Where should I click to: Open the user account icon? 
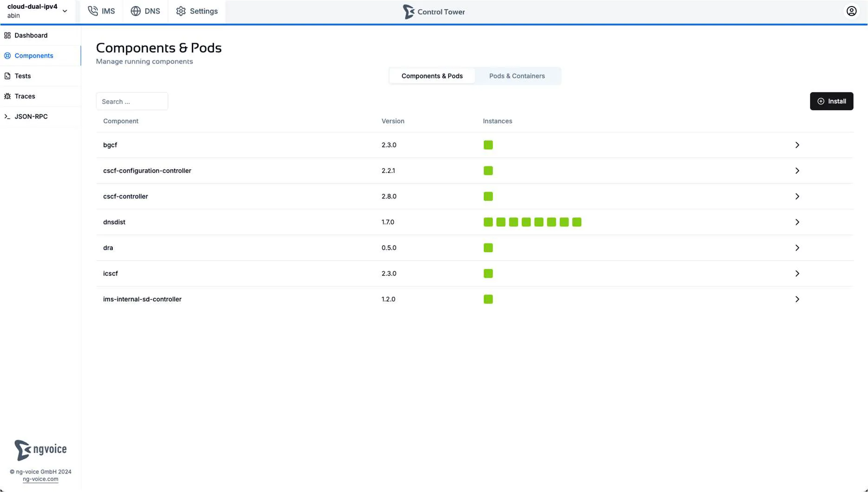point(851,11)
